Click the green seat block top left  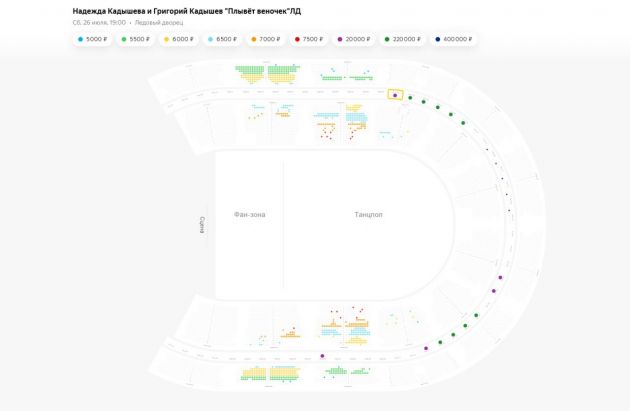(x=267, y=74)
